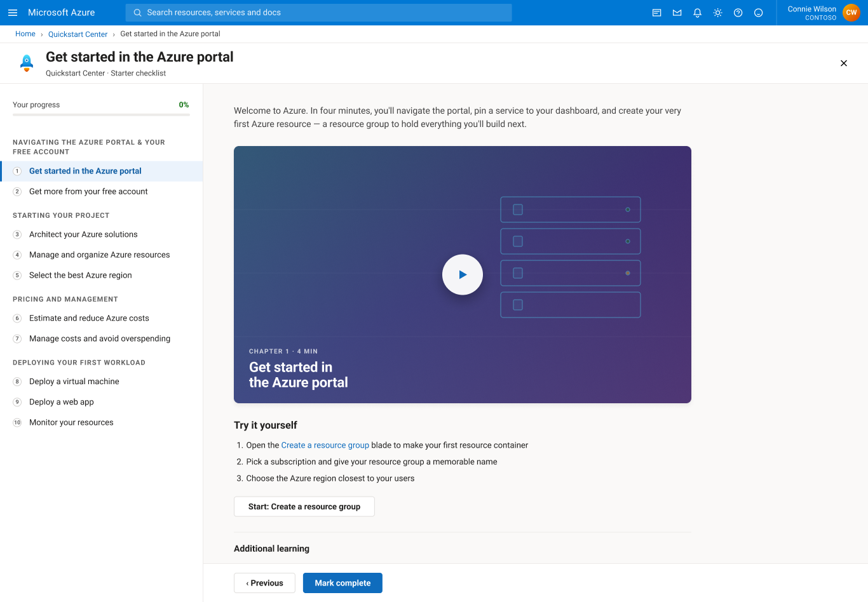Viewport: 868px width, 602px height.
Task: Click the 0% progress value
Action: pyautogui.click(x=184, y=105)
